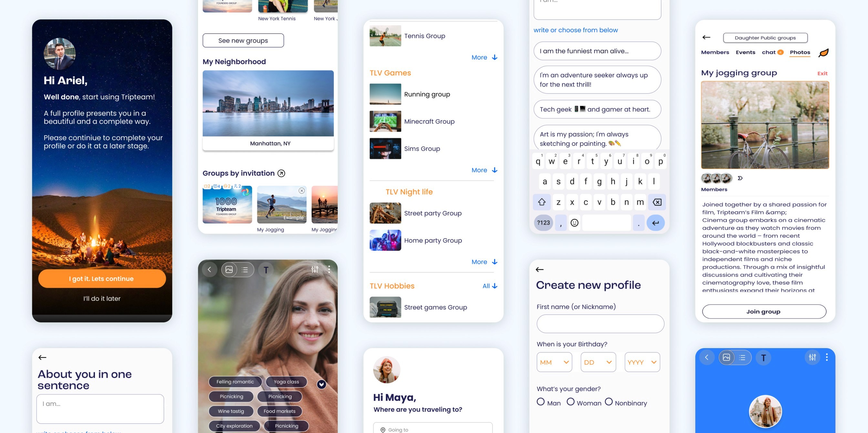Open the three-dot menu on the blue profile screen

click(x=827, y=357)
